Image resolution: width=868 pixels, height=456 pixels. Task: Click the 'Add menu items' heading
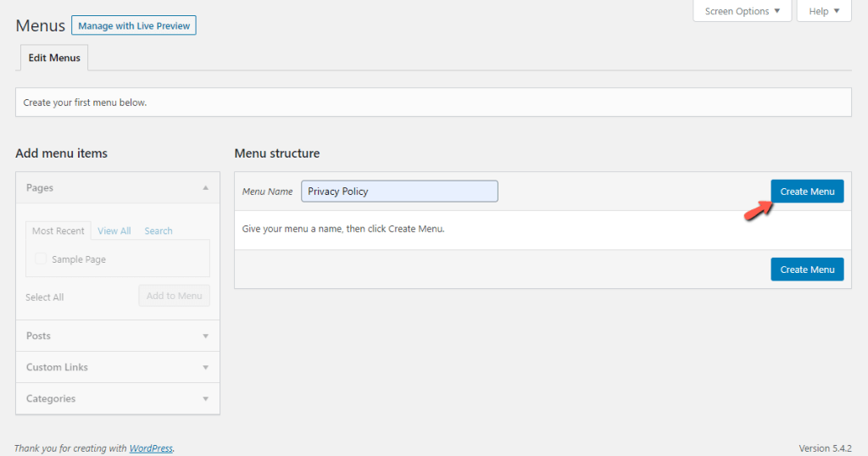pyautogui.click(x=61, y=153)
